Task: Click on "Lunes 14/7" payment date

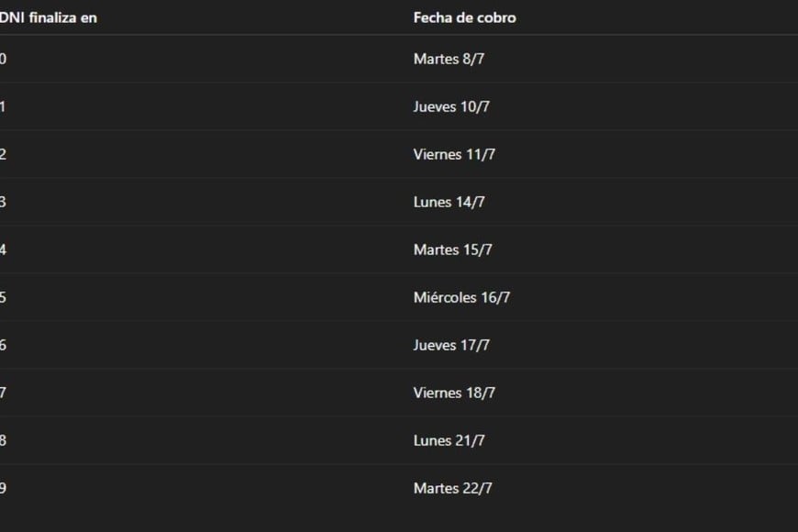Action: pos(449,202)
